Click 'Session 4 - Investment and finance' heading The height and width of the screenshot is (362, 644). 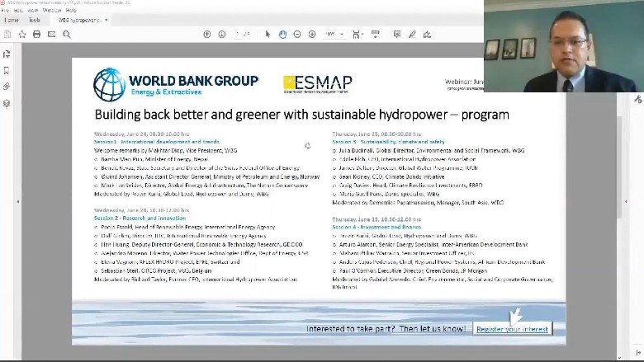click(x=376, y=227)
